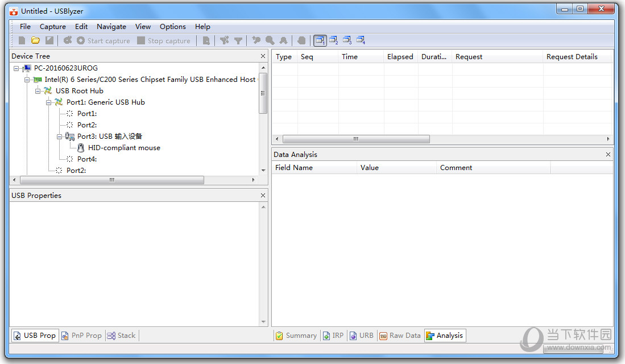This screenshot has height=364, width=625.
Task: Click the Seq column header
Action: [318, 57]
